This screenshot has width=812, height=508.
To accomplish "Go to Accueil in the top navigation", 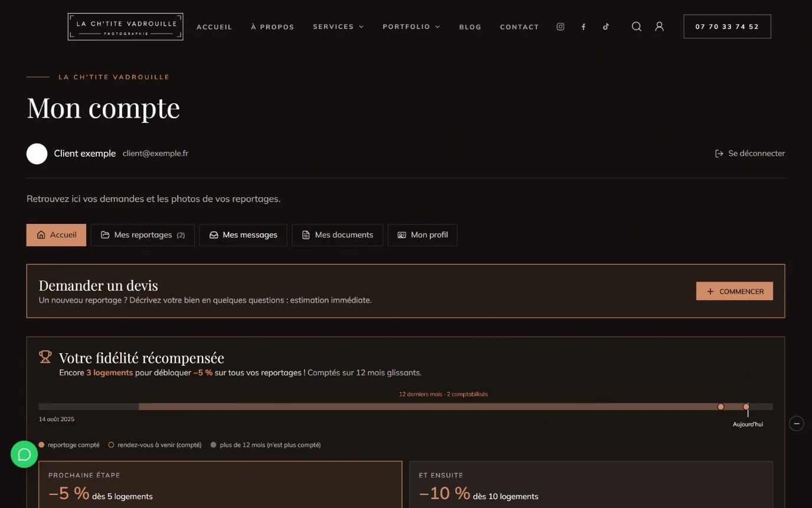I will point(214,27).
